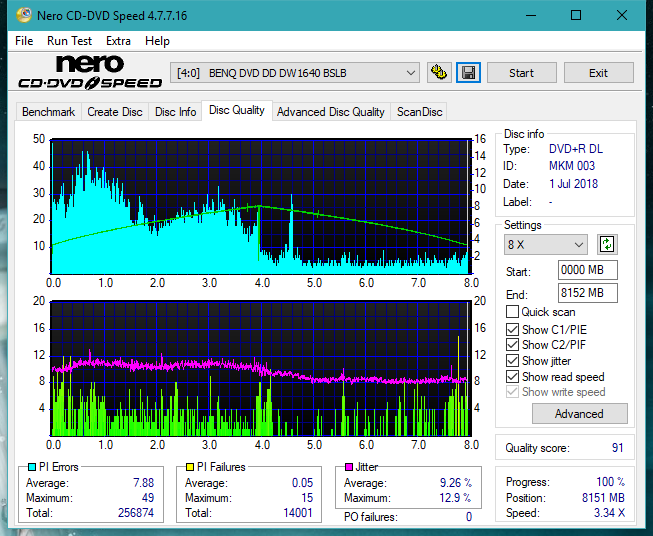Click the cyan PI Errors legend swatch
This screenshot has height=536, width=653.
click(x=32, y=467)
